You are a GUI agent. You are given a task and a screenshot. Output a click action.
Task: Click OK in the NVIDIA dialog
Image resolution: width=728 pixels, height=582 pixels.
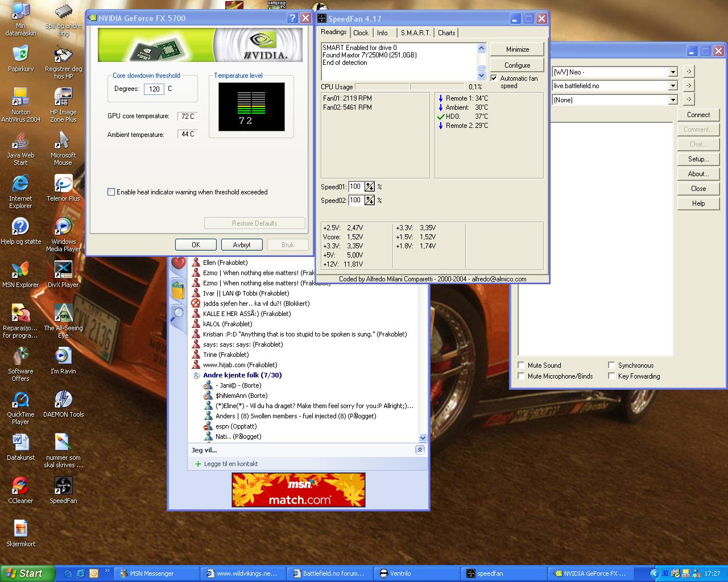tap(196, 245)
